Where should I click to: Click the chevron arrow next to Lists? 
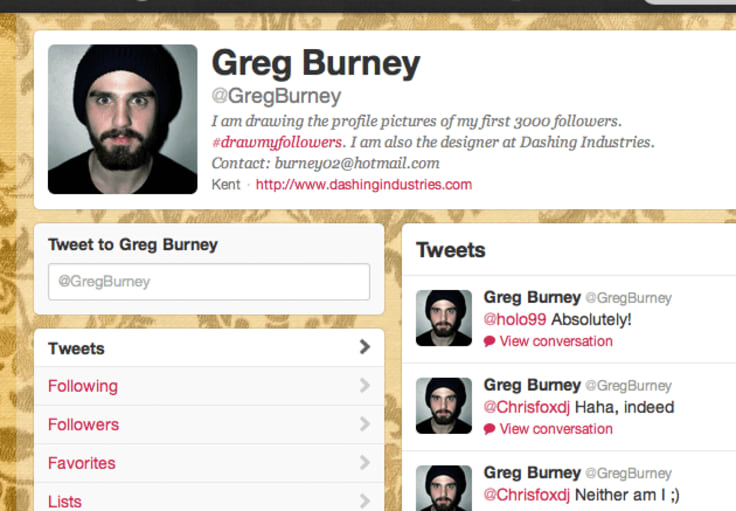365,501
